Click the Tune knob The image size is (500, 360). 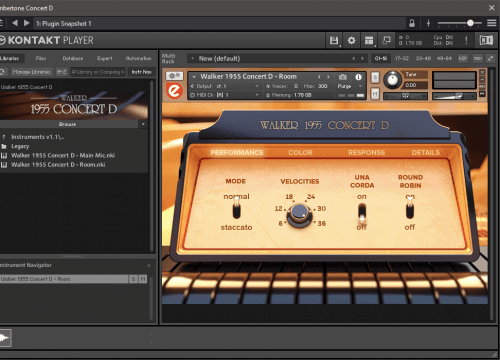(393, 80)
